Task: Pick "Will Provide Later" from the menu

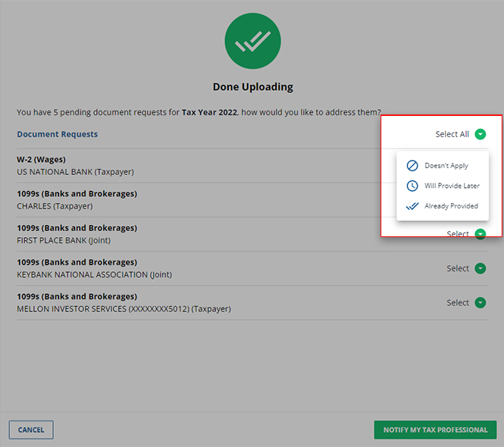Action: 452,186
